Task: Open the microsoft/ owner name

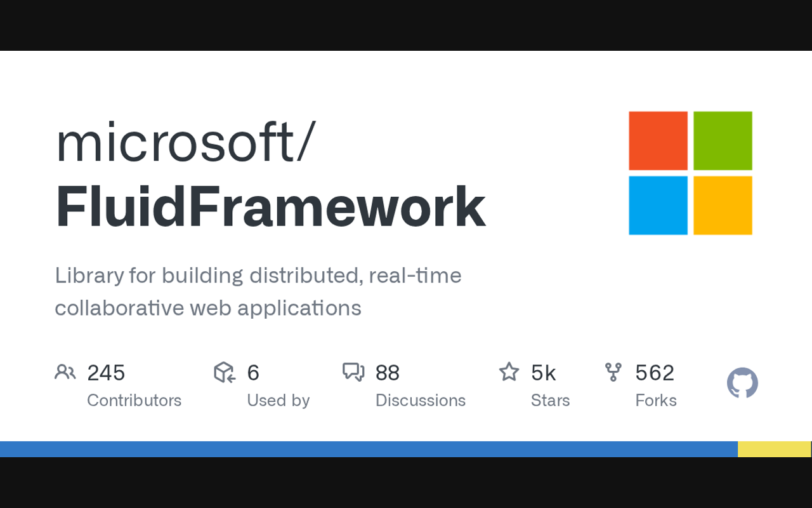Action: coord(185,142)
